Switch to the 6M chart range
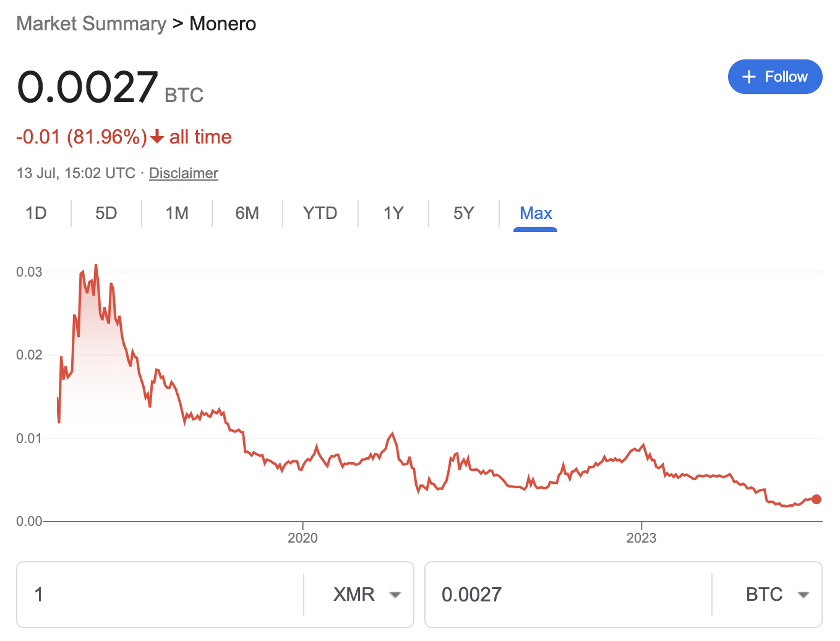Viewport: 840px width, 641px height. pos(247,213)
